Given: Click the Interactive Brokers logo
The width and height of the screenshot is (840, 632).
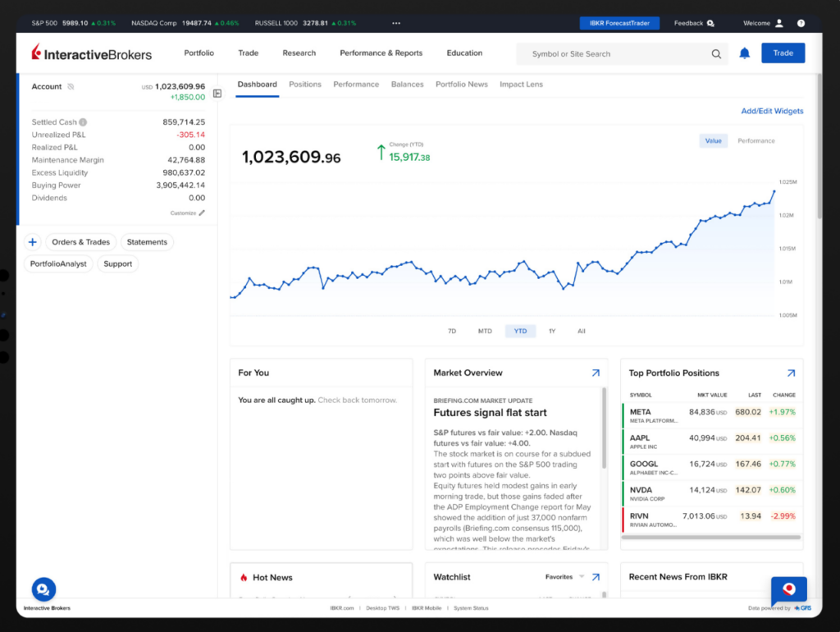Looking at the screenshot, I should click(x=91, y=53).
